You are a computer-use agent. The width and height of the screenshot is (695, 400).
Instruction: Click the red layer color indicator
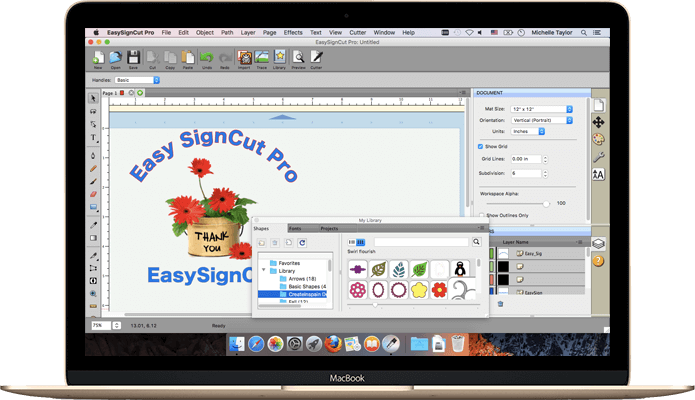click(492, 279)
